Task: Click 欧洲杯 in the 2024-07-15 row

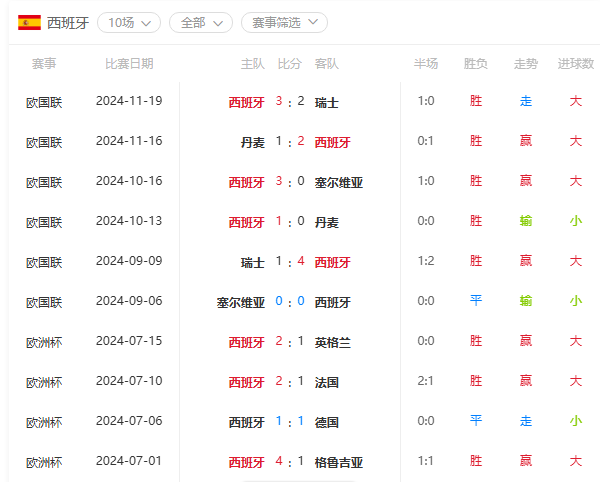Action: point(44,343)
